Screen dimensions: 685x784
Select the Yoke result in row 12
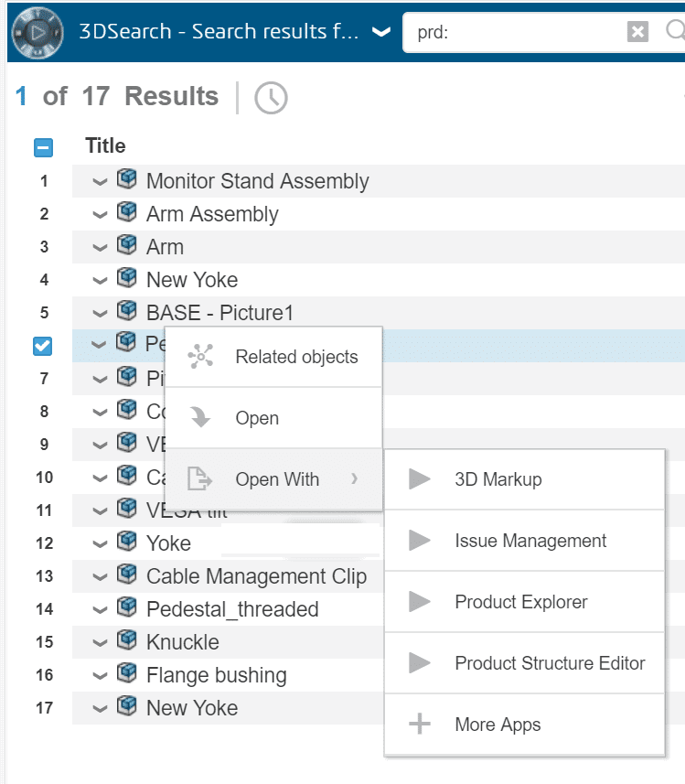(168, 543)
